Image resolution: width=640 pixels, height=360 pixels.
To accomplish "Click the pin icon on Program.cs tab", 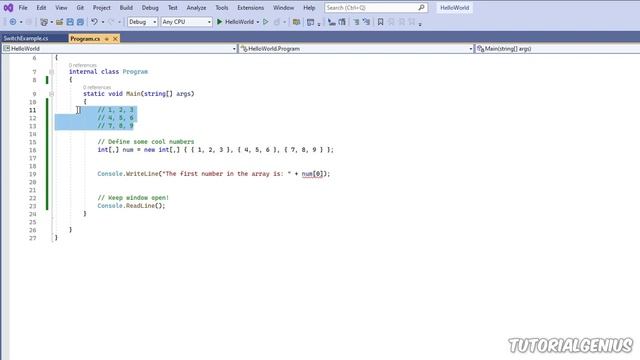I will pos(107,39).
